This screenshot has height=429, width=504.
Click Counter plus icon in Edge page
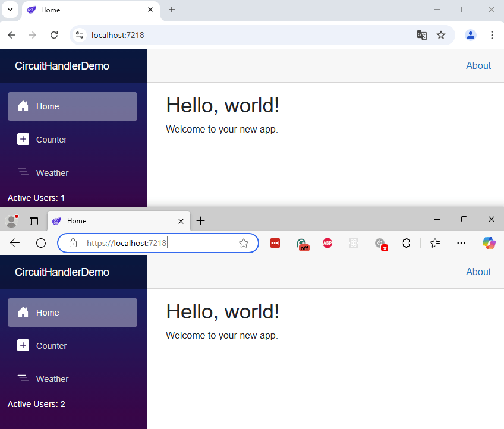(x=23, y=345)
